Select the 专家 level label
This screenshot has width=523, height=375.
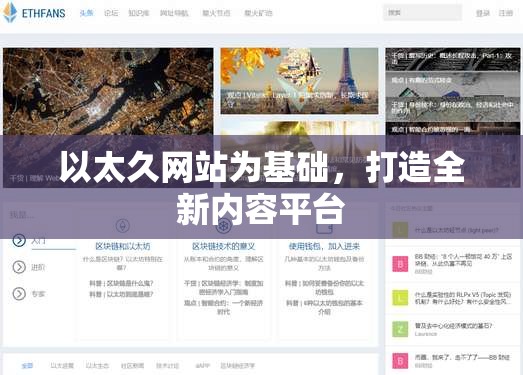click(38, 294)
